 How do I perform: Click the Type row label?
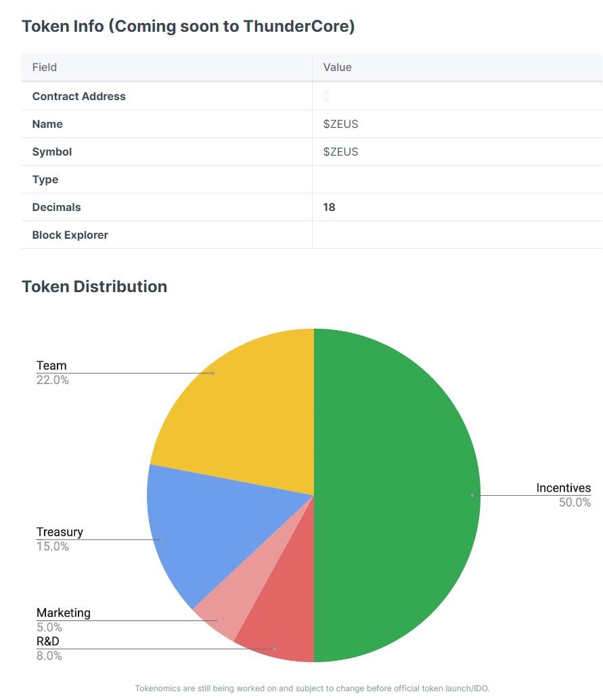[45, 179]
